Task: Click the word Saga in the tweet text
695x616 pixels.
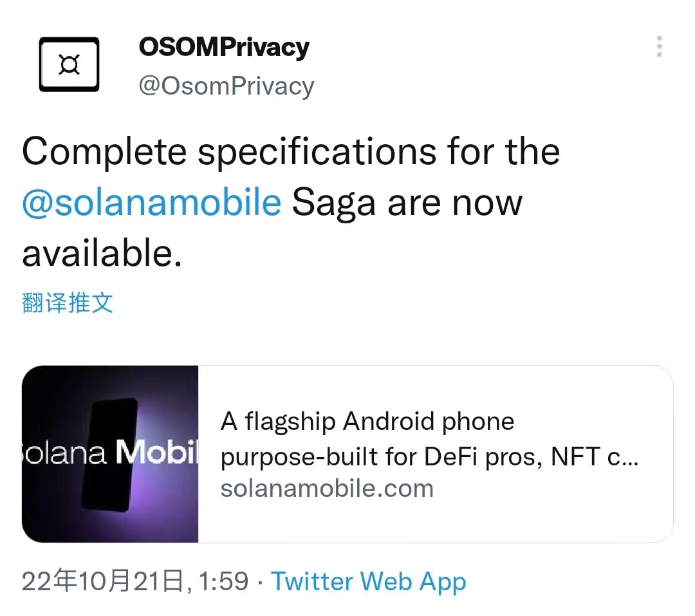Action: [332, 201]
